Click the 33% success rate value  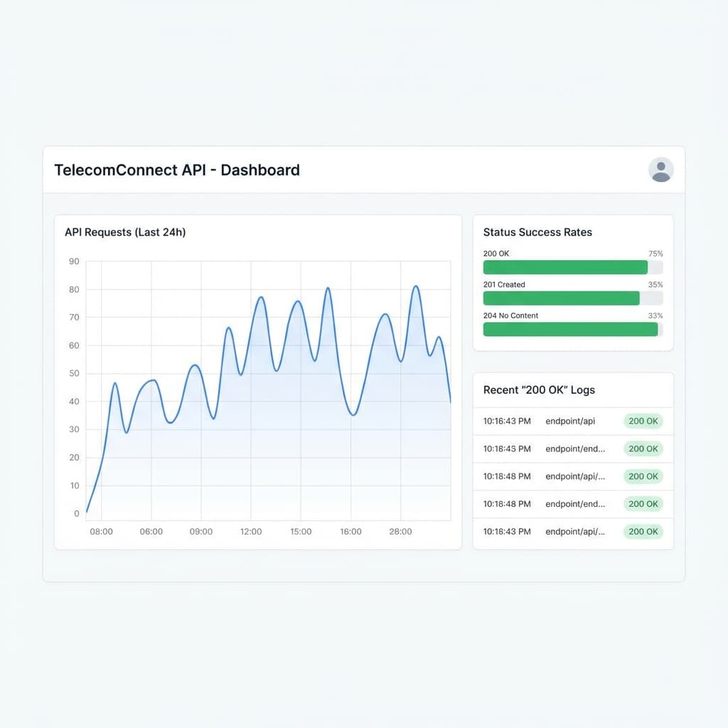point(655,316)
